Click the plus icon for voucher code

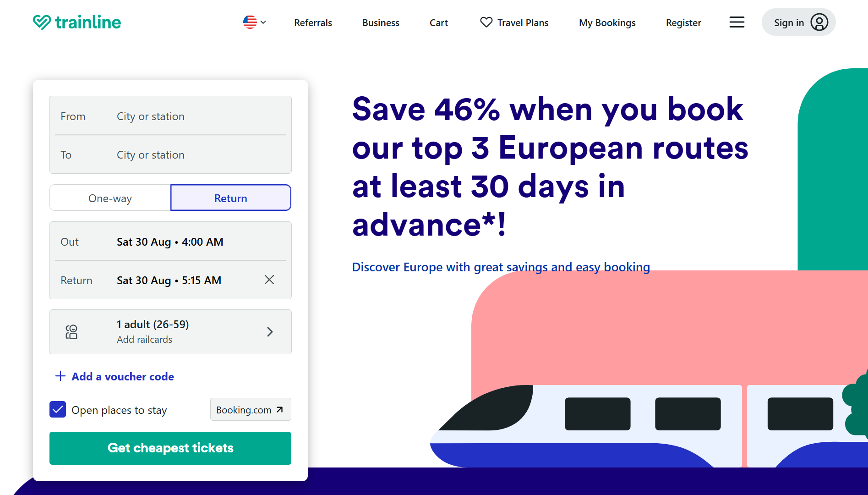pos(60,376)
